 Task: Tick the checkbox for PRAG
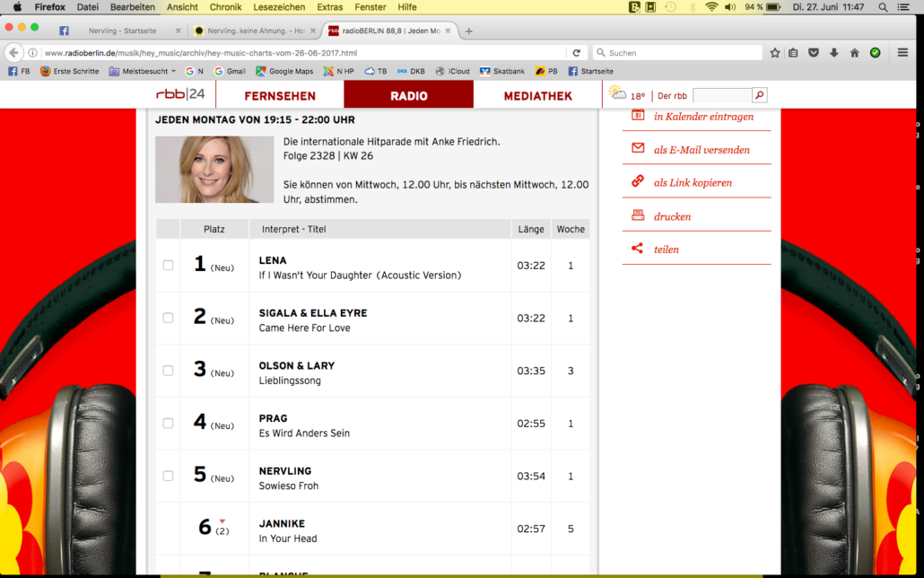(168, 423)
